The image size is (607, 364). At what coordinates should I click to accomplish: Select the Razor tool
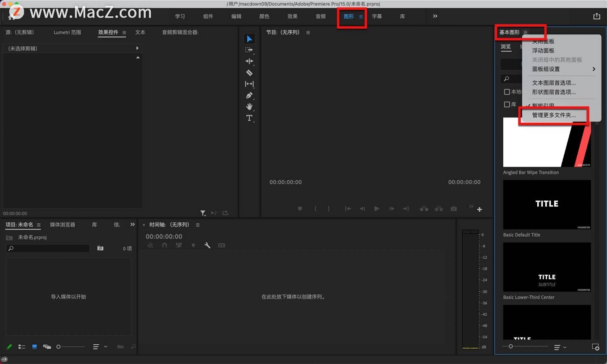click(x=249, y=73)
